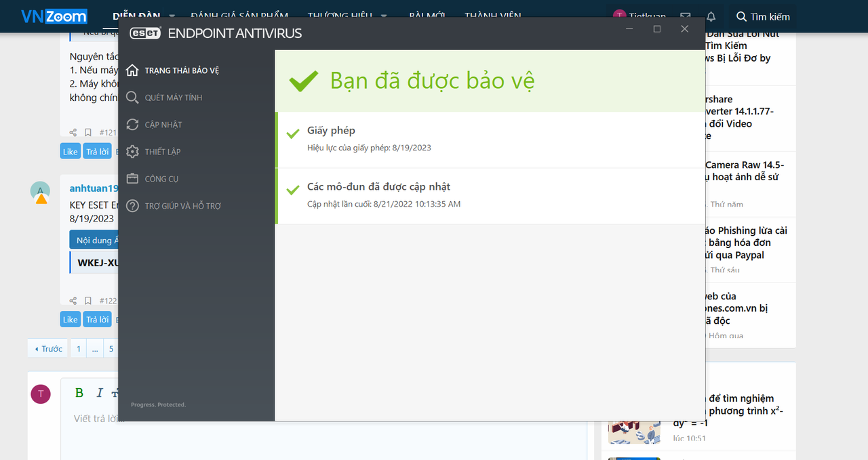Viewport: 868px width, 460px height.
Task: Open Trạng thái bảo vệ home icon
Action: click(x=132, y=70)
